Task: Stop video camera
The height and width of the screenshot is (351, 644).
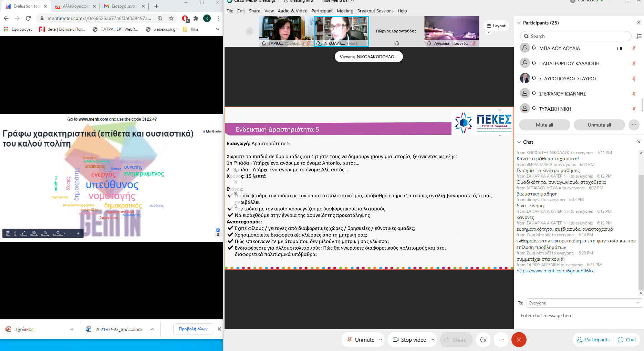Action: tap(409, 340)
